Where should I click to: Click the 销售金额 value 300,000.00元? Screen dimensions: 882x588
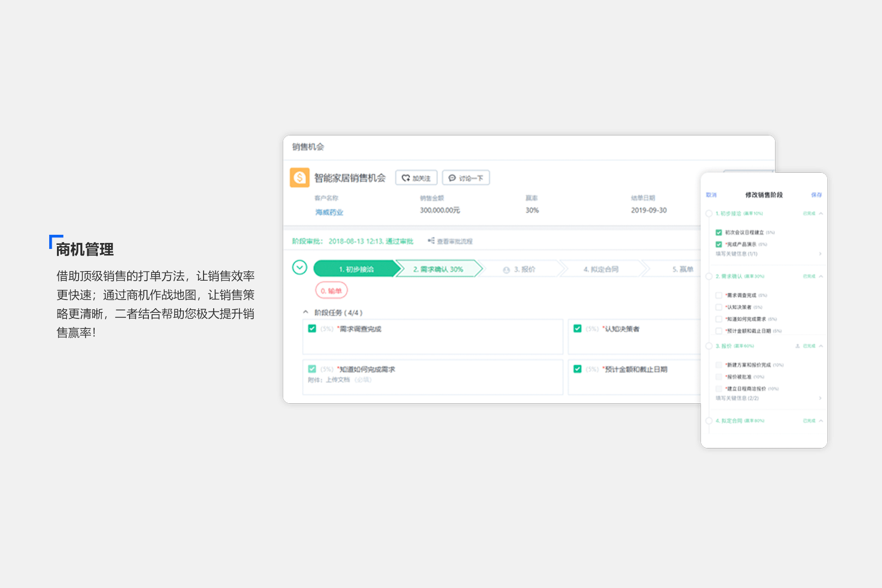point(440,210)
